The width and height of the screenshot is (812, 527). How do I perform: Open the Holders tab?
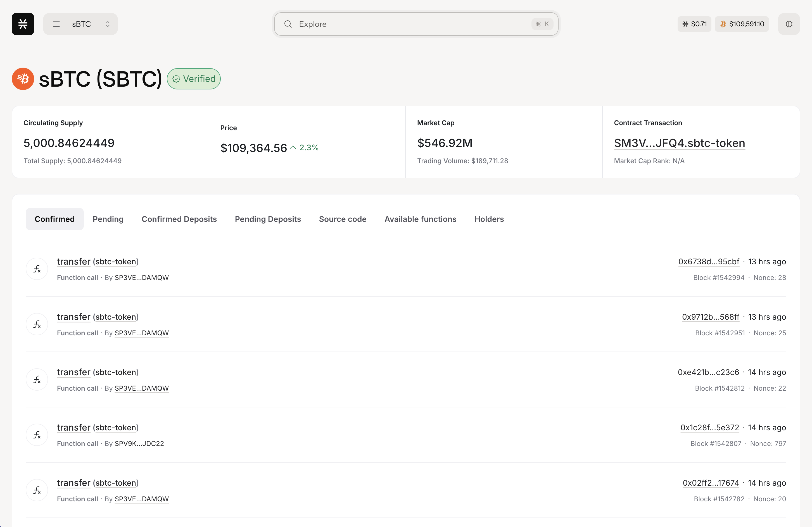pos(489,219)
